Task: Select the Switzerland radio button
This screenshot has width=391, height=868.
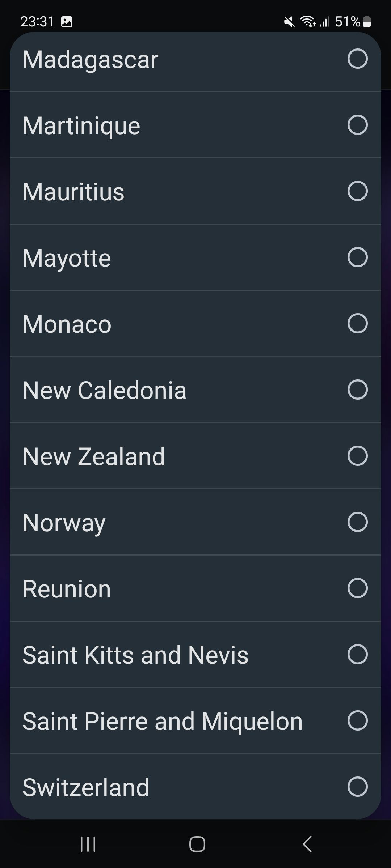Action: pos(357,787)
